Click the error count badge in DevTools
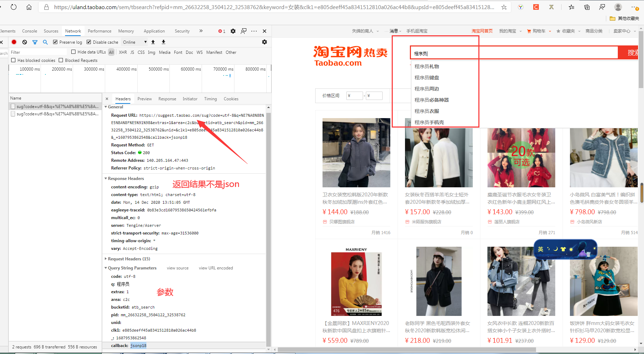 pyautogui.click(x=222, y=31)
